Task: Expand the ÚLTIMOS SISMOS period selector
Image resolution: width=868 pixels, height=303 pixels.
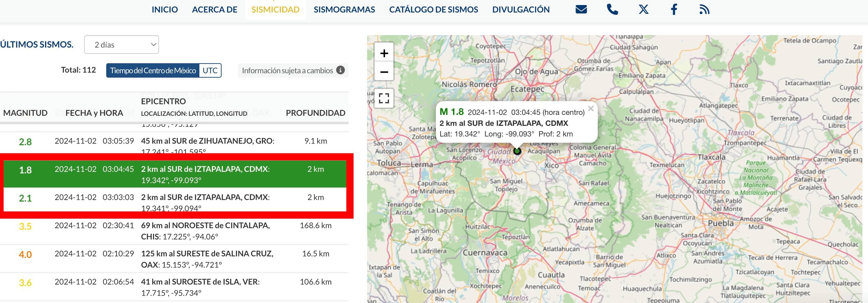Action: coord(121,44)
